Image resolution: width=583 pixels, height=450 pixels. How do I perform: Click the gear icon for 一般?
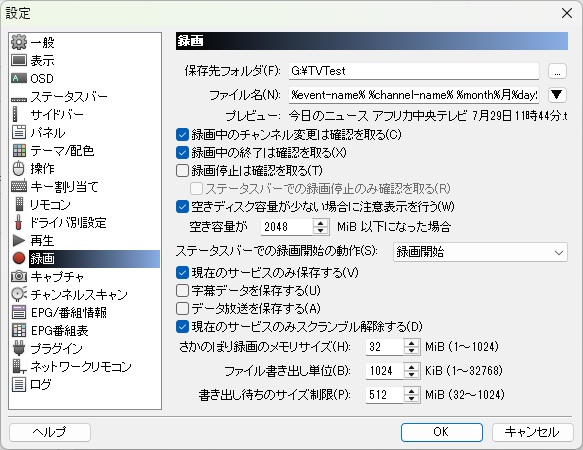19,42
